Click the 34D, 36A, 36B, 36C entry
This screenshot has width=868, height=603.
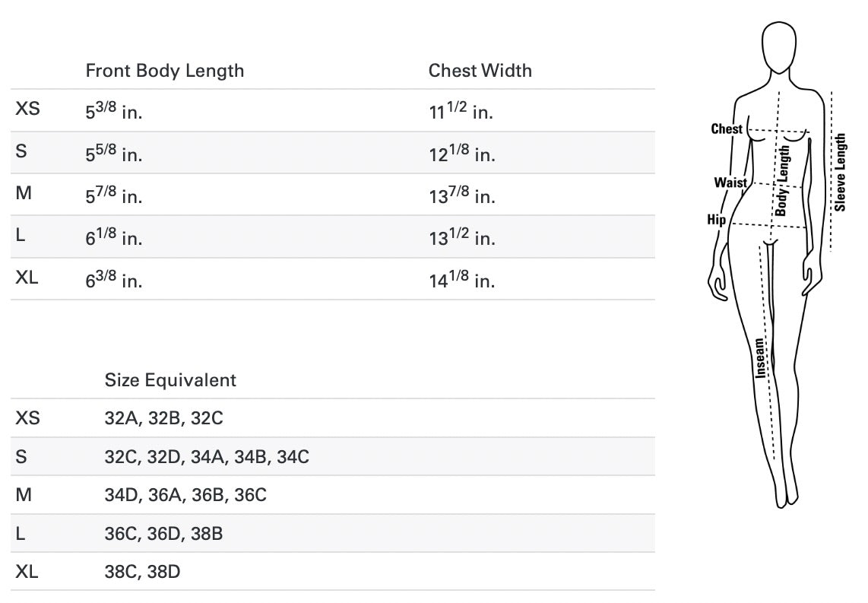coord(185,495)
